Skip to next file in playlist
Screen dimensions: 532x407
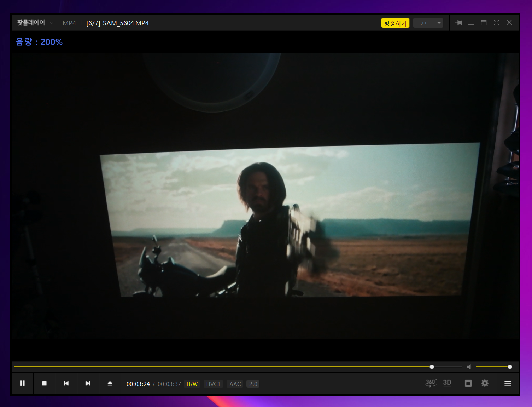coord(88,383)
